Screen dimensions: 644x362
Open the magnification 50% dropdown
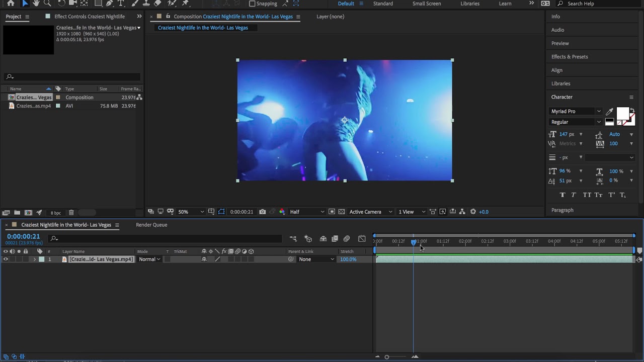tap(191, 212)
